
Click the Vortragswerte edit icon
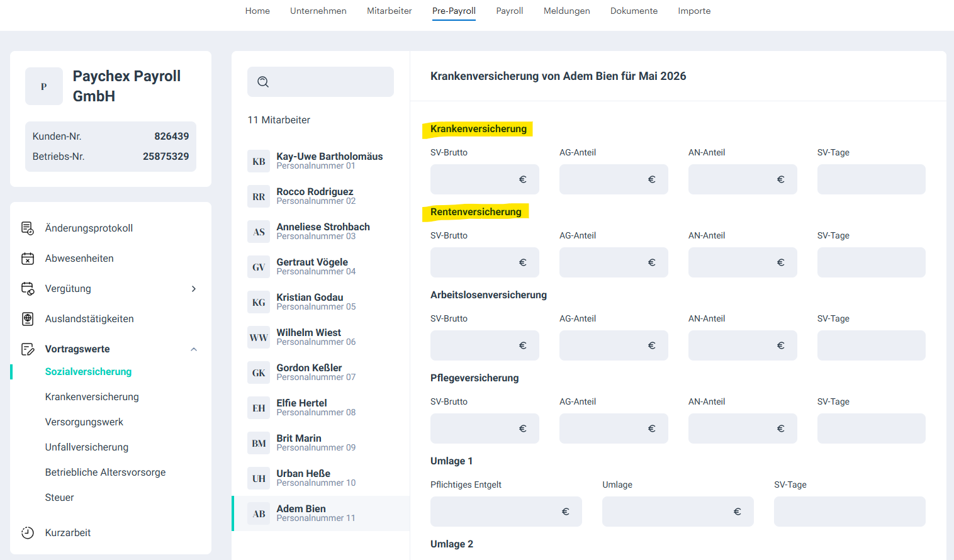click(28, 349)
